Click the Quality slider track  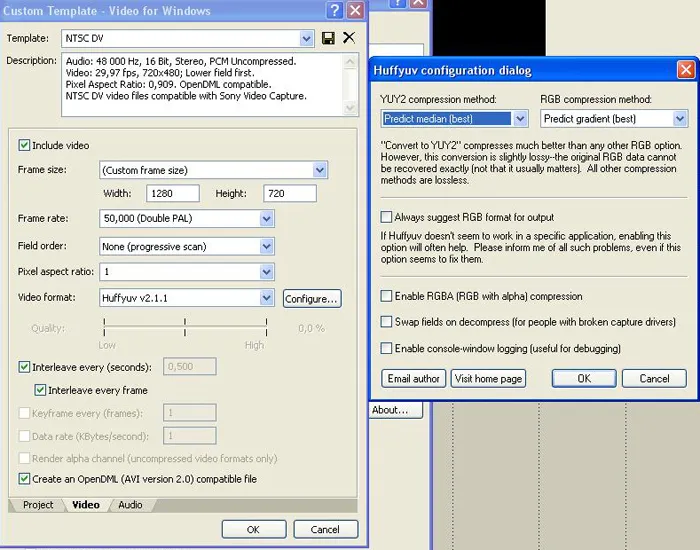click(185, 328)
